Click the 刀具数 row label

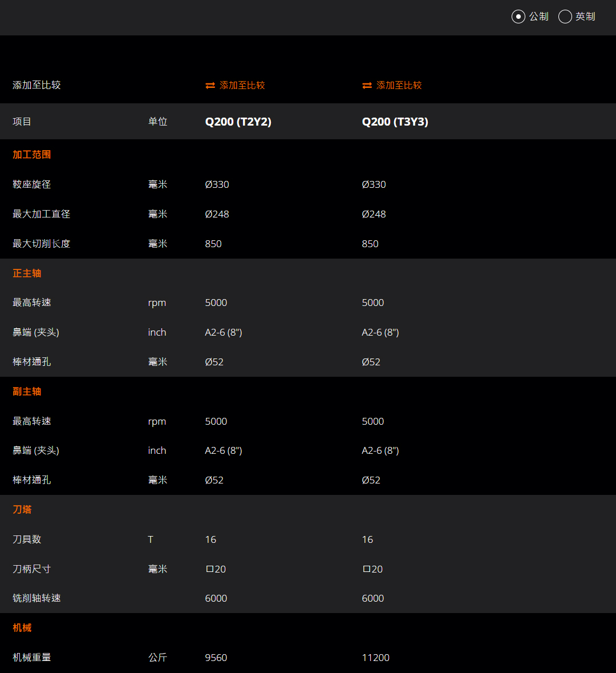[x=27, y=539]
